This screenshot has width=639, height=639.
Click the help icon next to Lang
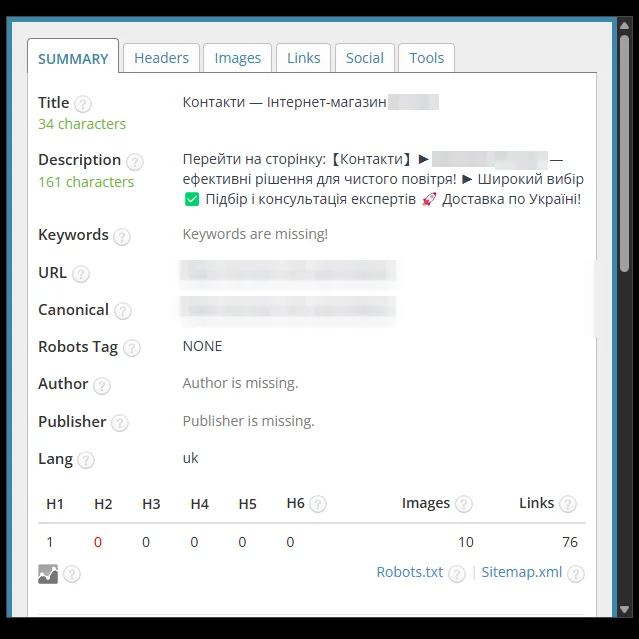click(86, 460)
